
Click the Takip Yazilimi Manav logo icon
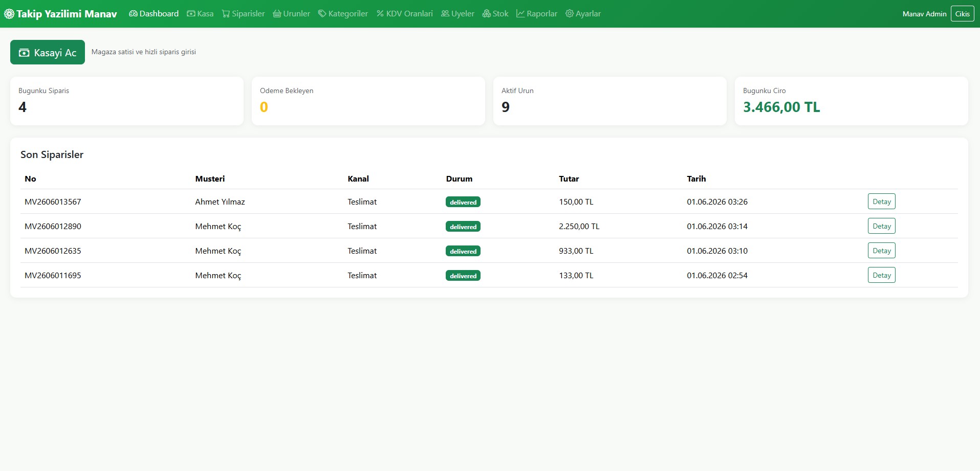pos(9,14)
